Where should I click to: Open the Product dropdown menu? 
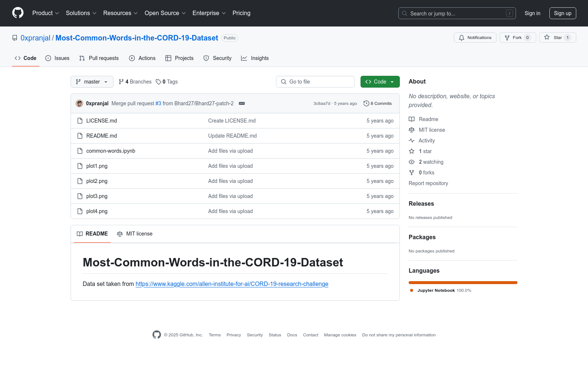click(46, 13)
